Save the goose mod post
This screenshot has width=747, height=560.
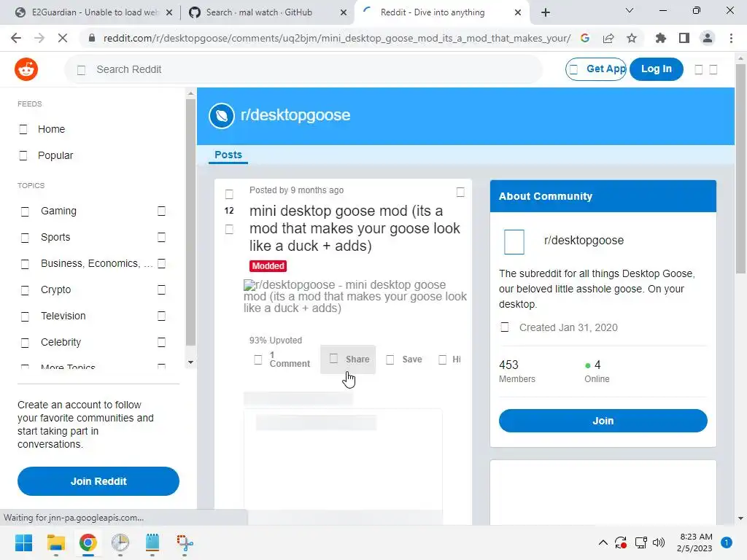click(404, 359)
